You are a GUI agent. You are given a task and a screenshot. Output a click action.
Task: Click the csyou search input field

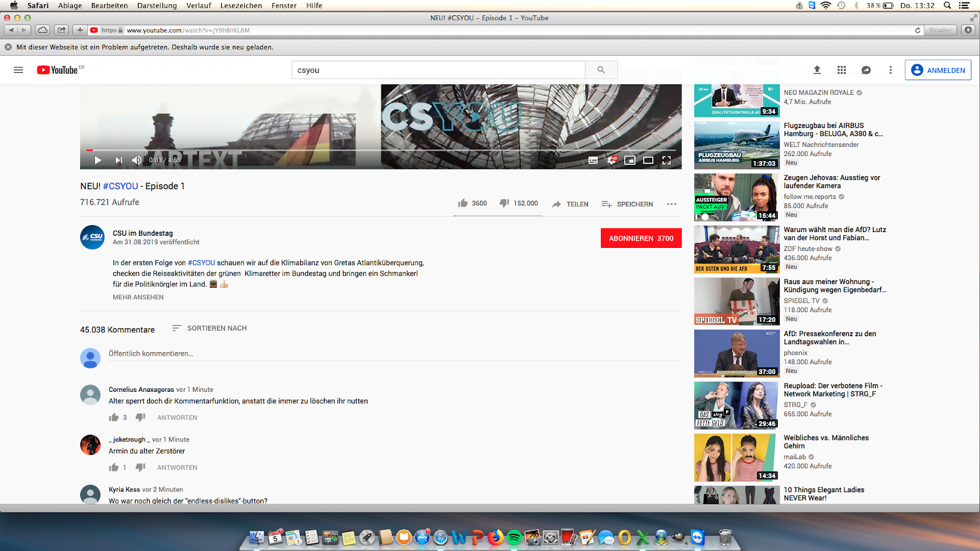click(439, 70)
